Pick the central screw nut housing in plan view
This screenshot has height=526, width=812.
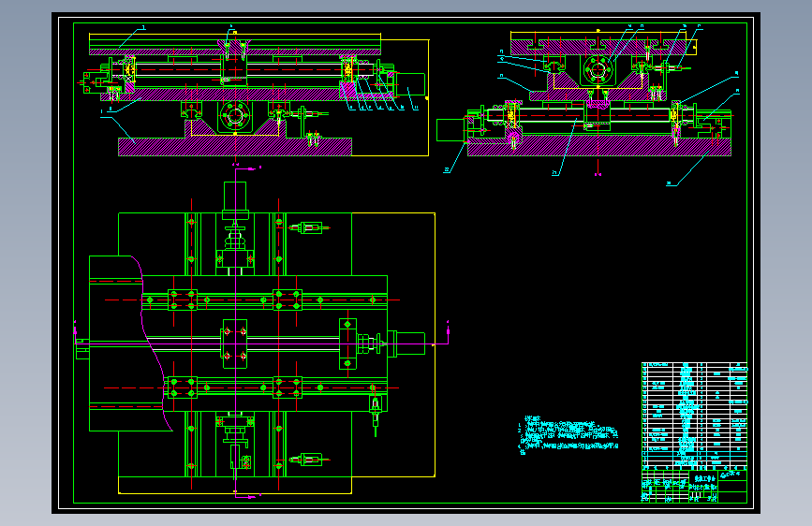pos(234,343)
